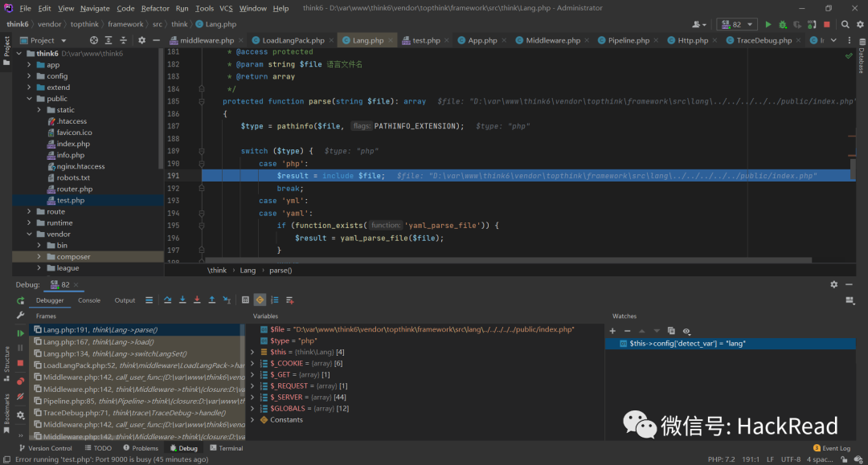Image resolution: width=868 pixels, height=465 pixels.
Task: Open the '82' run configuration dropdown
Action: click(737, 24)
